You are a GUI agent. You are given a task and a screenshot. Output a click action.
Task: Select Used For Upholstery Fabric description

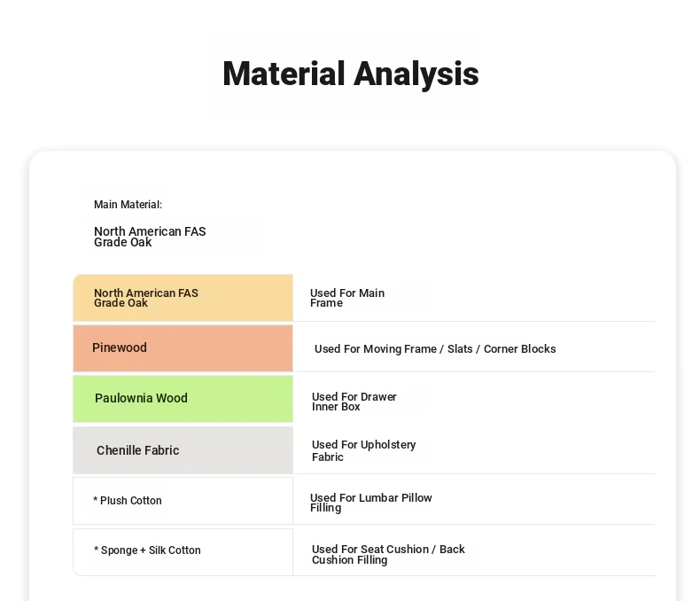[x=363, y=450]
